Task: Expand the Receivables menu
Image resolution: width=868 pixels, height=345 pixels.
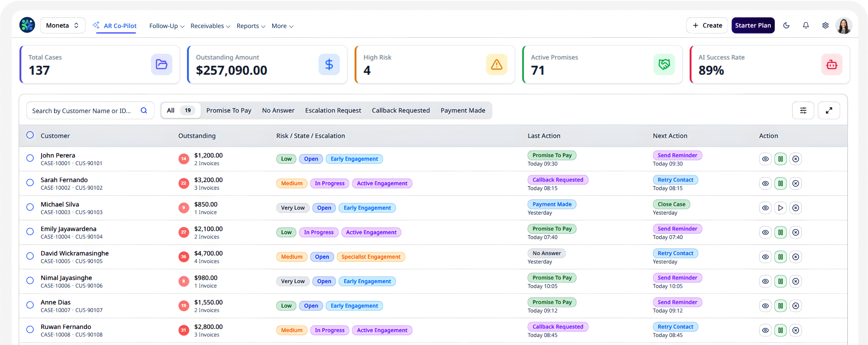Action: 210,26
